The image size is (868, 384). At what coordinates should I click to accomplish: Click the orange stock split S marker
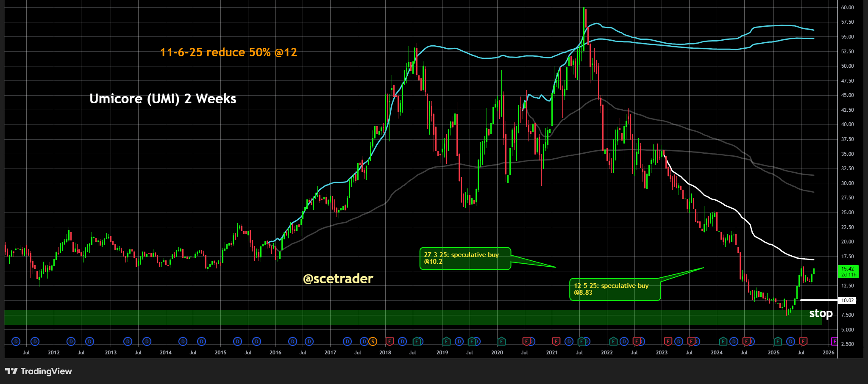[373, 341]
